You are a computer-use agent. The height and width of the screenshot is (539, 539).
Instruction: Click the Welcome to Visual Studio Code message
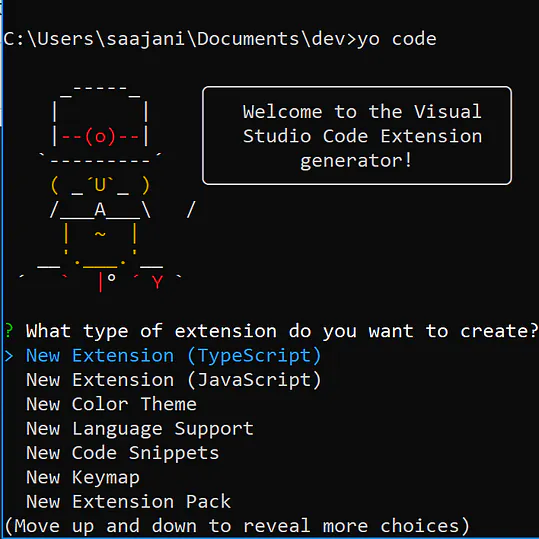pos(357,135)
